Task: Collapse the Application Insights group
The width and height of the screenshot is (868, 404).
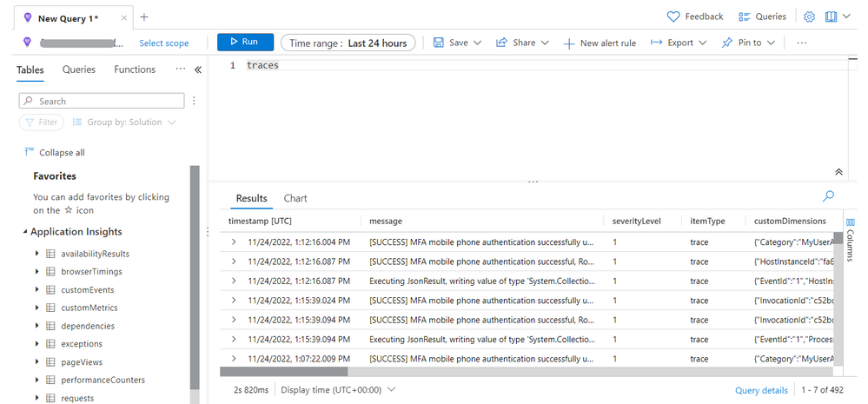Action: [25, 232]
